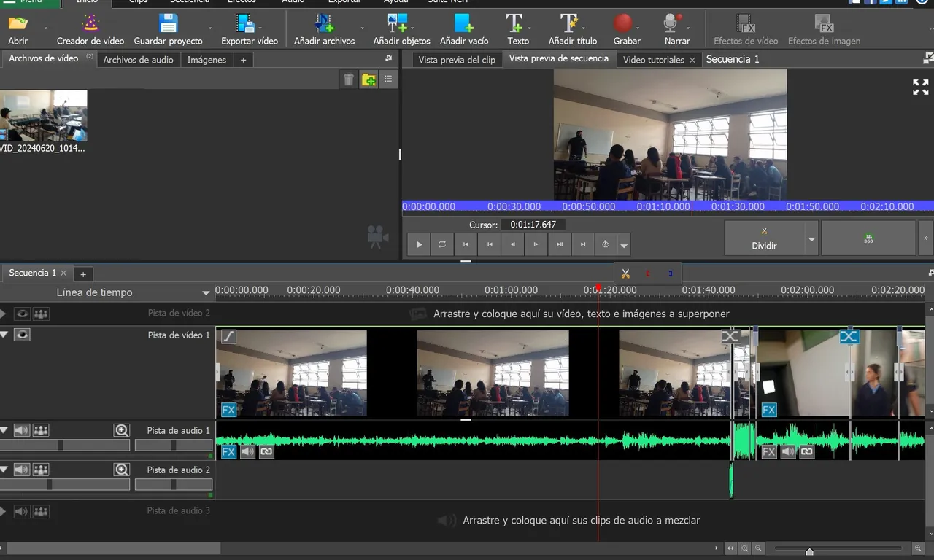This screenshot has width=934, height=560.
Task: Mute Pista de audio 1 speaker
Action: (x=22, y=430)
